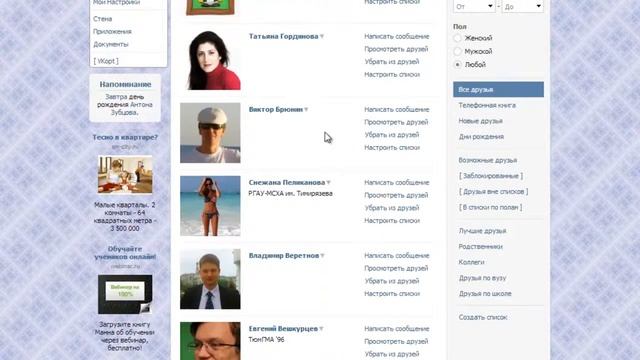
Task: Open the age 'До' dropdown
Action: coord(522,6)
